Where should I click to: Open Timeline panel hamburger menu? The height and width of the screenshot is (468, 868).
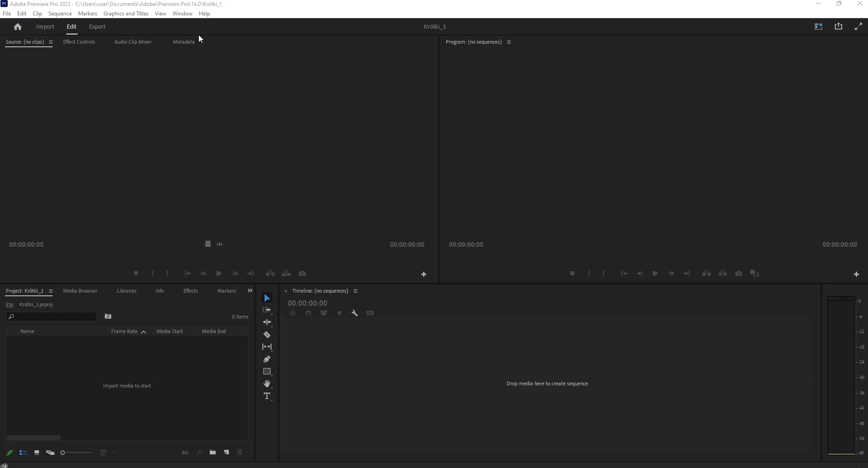point(355,291)
